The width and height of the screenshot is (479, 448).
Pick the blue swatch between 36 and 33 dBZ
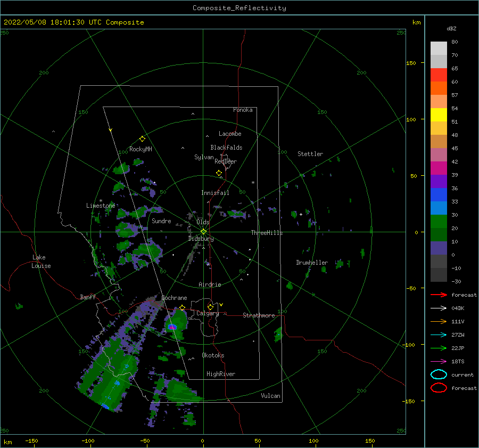coord(439,195)
